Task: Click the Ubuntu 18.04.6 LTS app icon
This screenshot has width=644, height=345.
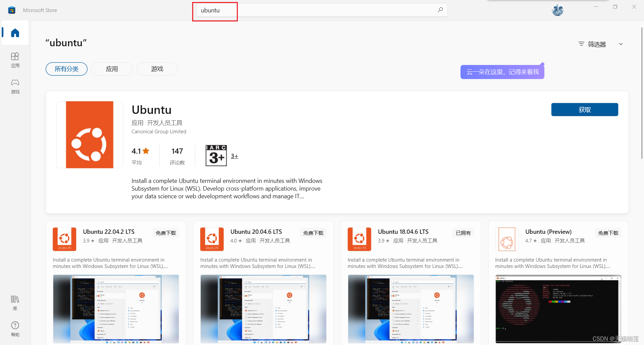Action: 360,239
